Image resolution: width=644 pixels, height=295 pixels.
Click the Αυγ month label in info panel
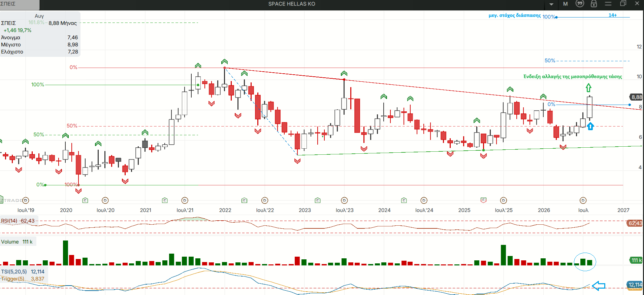39,16
